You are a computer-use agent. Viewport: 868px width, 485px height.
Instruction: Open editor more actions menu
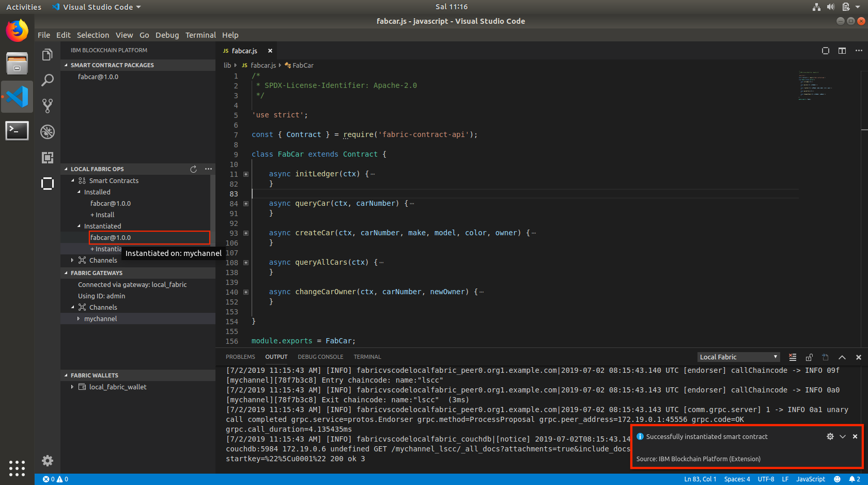(859, 51)
